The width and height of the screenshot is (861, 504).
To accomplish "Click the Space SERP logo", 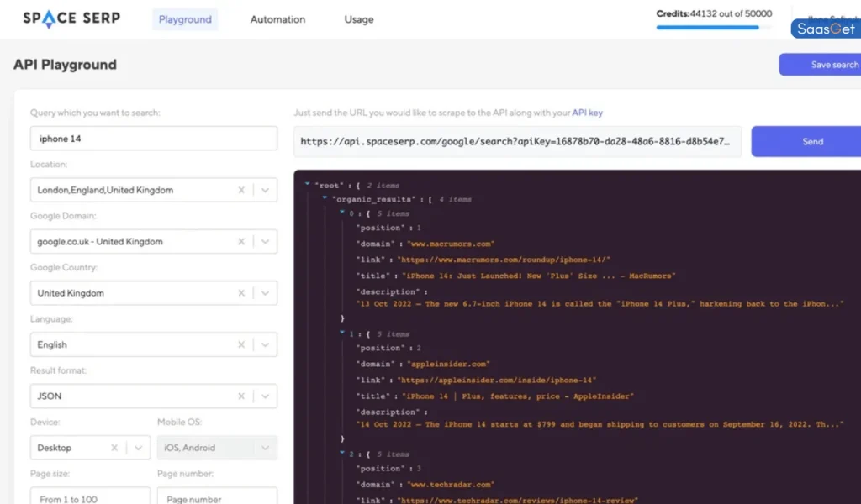I will tap(71, 18).
